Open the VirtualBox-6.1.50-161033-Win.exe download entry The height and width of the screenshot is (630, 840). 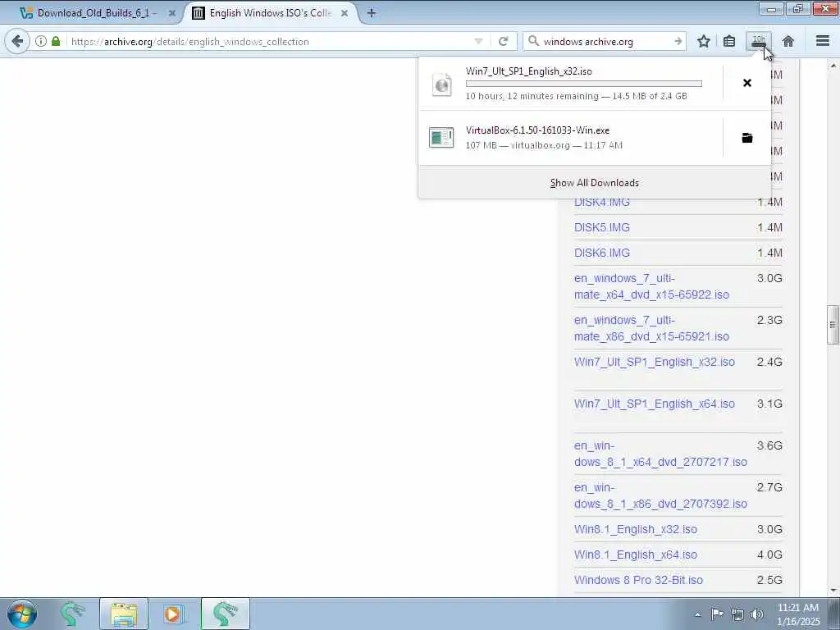(571, 138)
